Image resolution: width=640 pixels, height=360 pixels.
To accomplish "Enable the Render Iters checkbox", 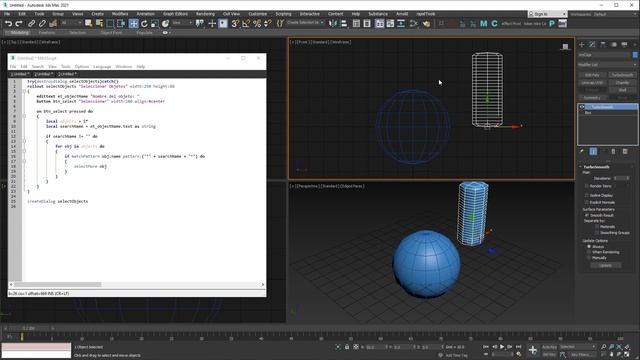I will pyautogui.click(x=587, y=186).
